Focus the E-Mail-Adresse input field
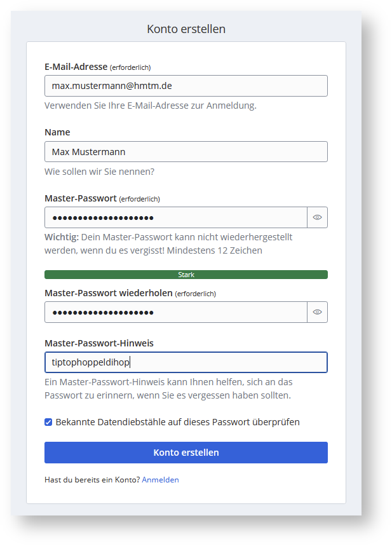The image size is (392, 546). [186, 86]
